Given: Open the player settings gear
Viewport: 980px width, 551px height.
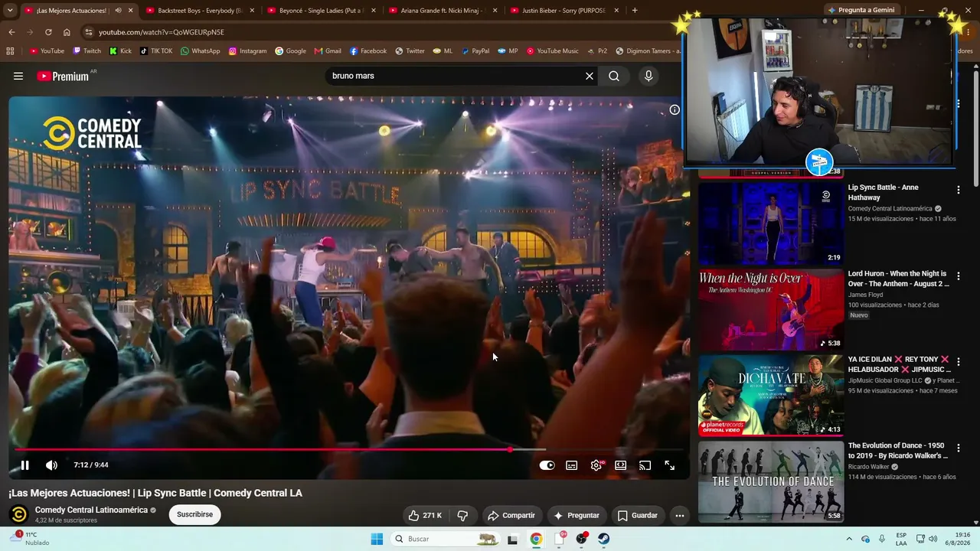Looking at the screenshot, I should [x=596, y=465].
